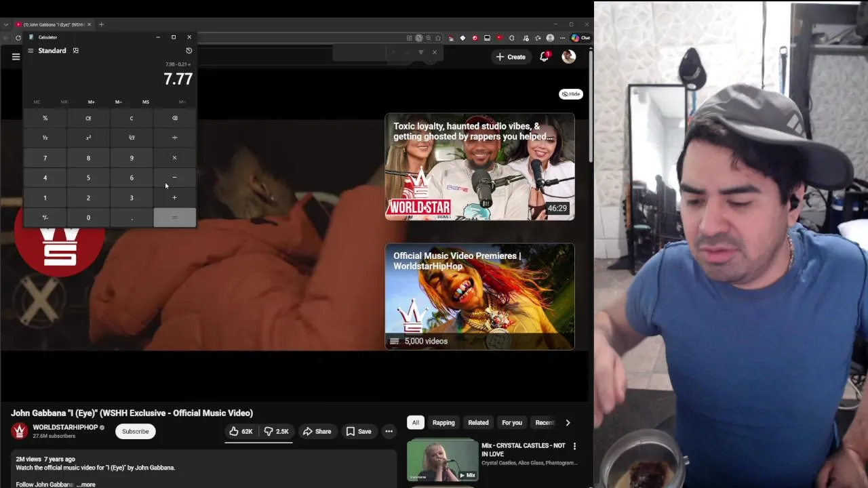Select the All filter chip
Viewport: 868px width, 488px height.
[415, 423]
